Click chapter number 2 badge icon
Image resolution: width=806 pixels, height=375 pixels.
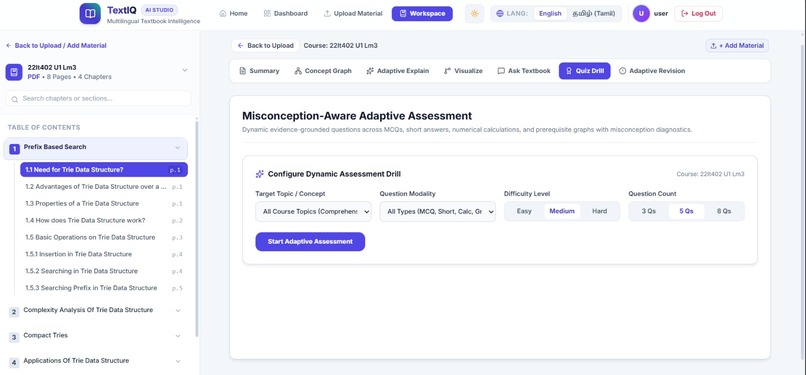point(14,312)
